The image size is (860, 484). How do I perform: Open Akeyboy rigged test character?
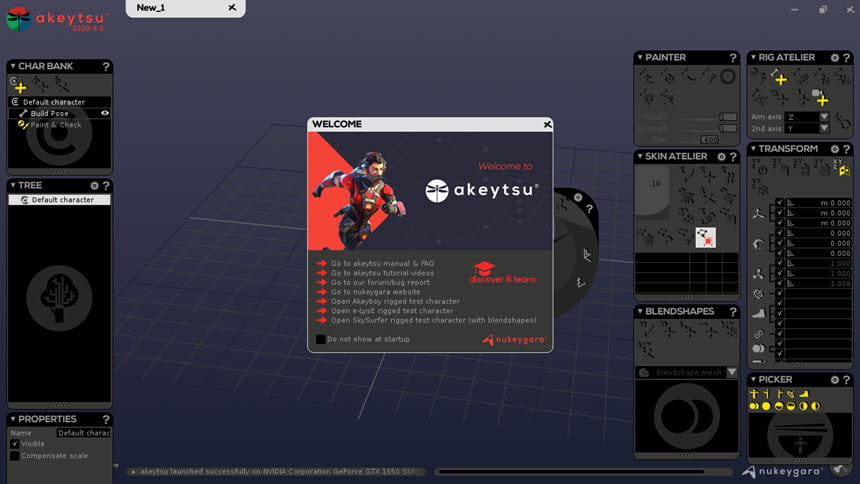pyautogui.click(x=395, y=301)
